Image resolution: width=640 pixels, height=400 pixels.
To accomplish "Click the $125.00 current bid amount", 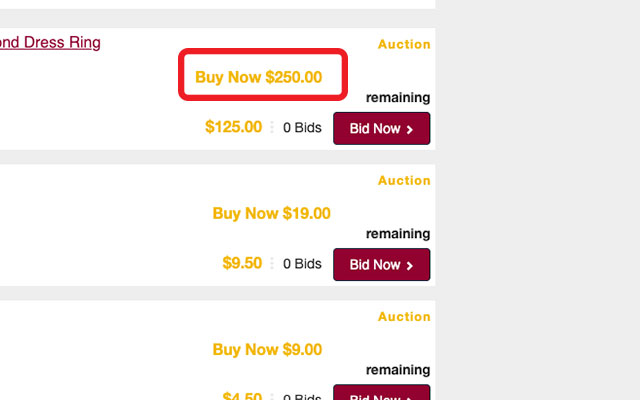I will [x=233, y=127].
